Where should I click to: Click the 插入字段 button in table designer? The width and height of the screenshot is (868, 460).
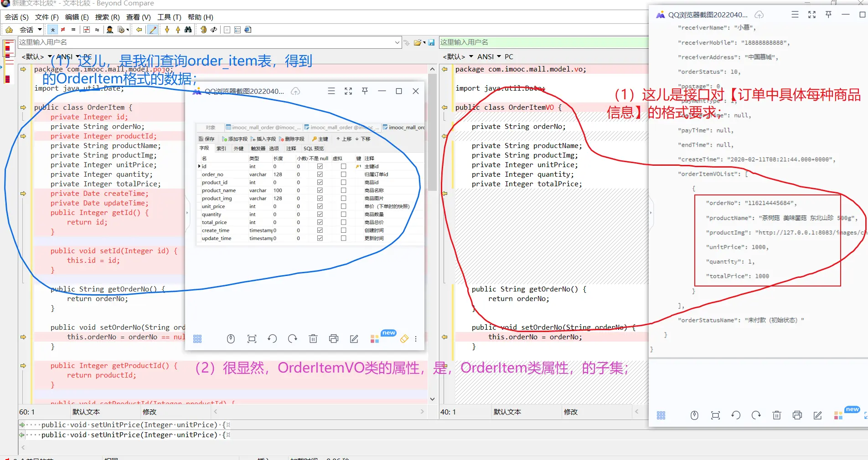click(x=263, y=139)
